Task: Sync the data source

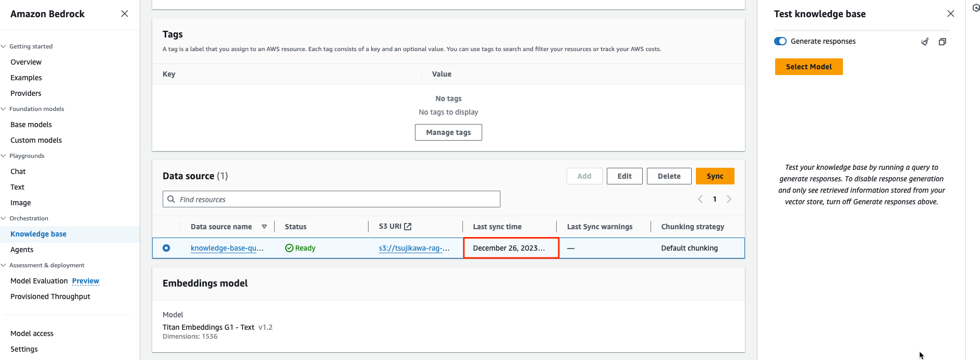Action: coord(715,176)
